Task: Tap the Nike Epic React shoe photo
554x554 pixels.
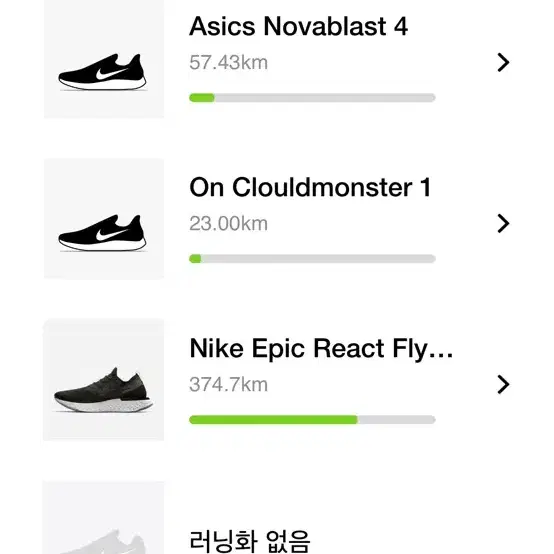Action: (104, 380)
